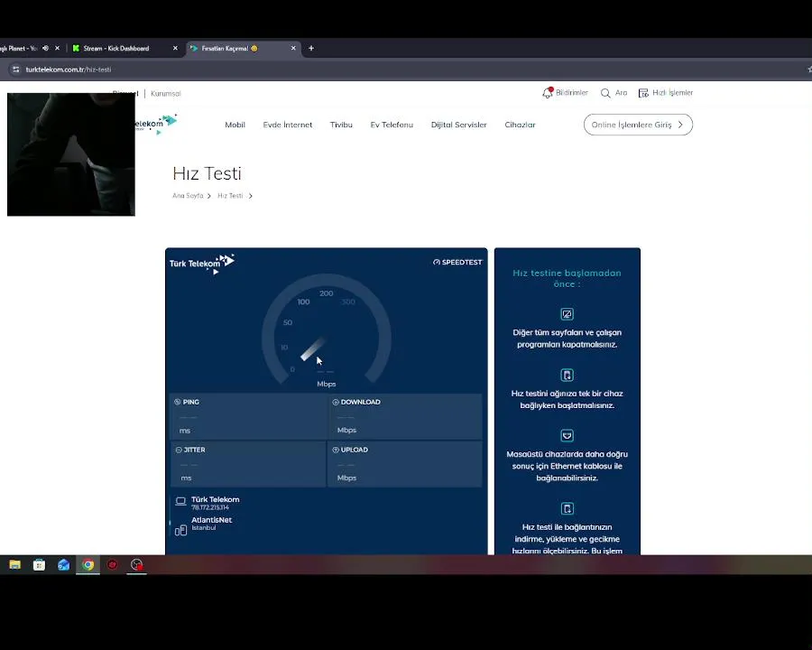This screenshot has width=812, height=650.
Task: Mute the audio on the Planet tab
Action: (46, 48)
